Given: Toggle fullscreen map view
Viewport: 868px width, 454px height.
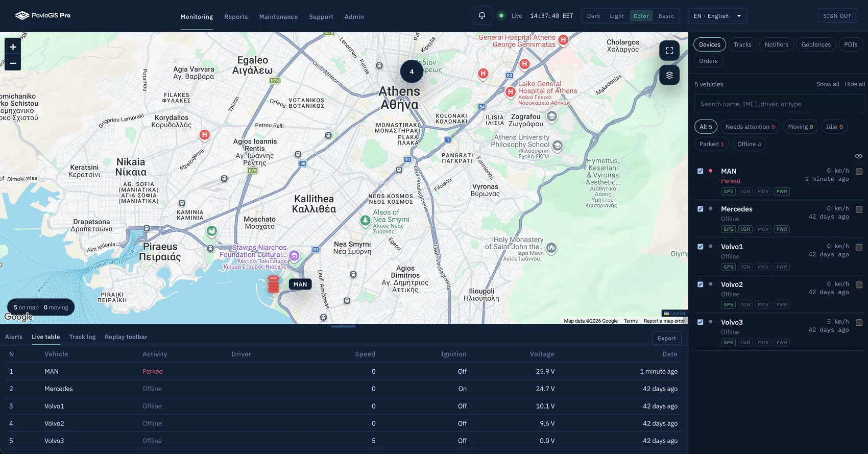Looking at the screenshot, I should pos(669,51).
